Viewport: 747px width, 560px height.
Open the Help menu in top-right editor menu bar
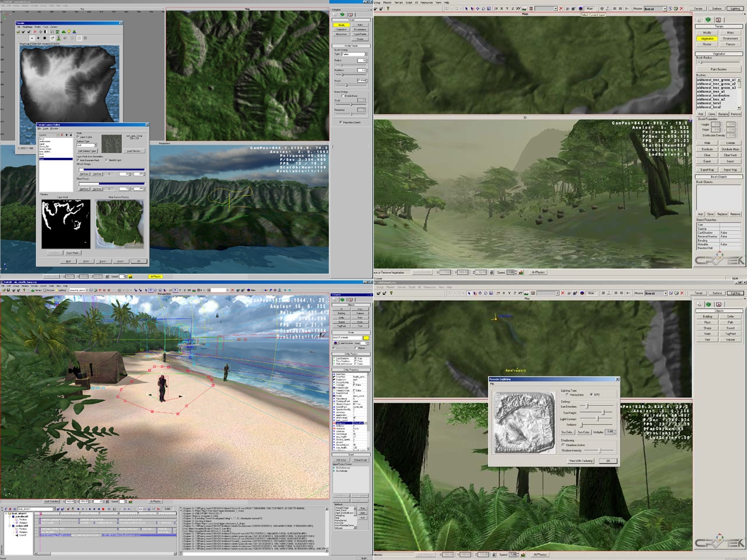point(447,2)
